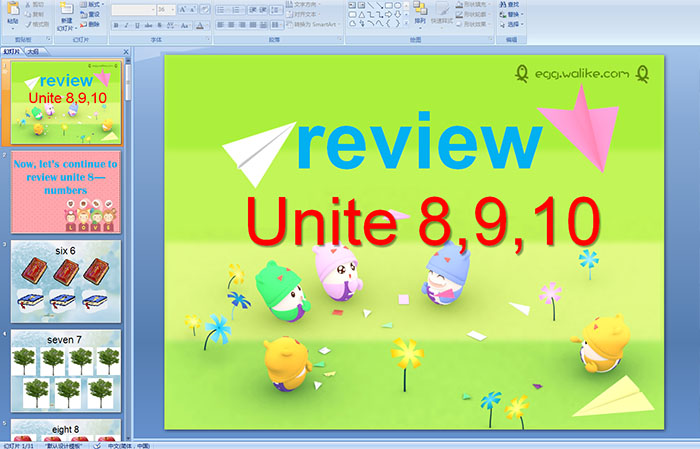
Task: Open the Arrange (排列) menu
Action: 420,13
